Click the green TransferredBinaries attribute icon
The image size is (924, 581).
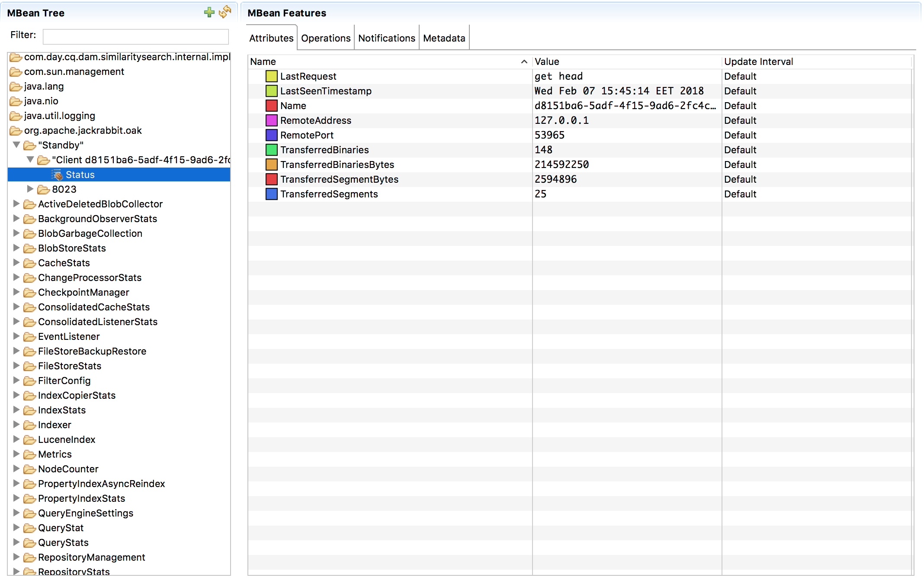pyautogui.click(x=271, y=150)
